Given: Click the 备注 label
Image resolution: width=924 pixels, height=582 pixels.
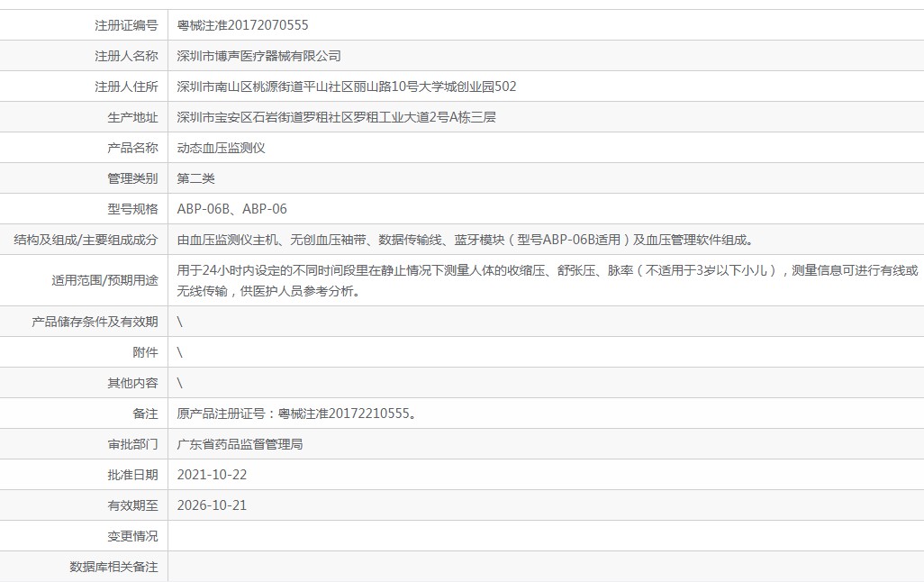Looking at the screenshot, I should coord(146,414).
